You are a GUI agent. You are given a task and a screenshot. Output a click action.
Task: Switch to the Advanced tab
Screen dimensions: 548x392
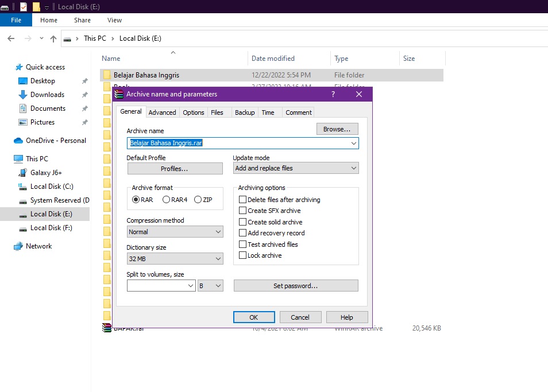tap(162, 112)
